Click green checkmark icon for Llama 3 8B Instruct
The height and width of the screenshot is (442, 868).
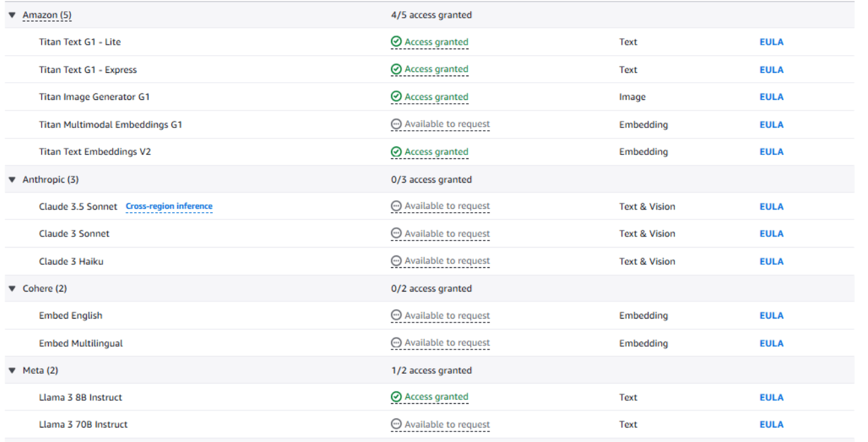[x=396, y=397]
